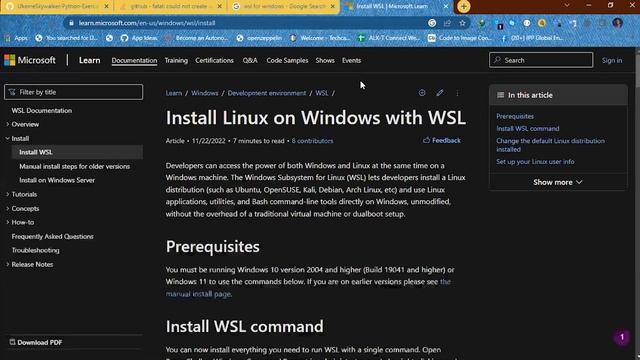Expand the Concepts section
This screenshot has width=640, height=360.
pyautogui.click(x=22, y=209)
